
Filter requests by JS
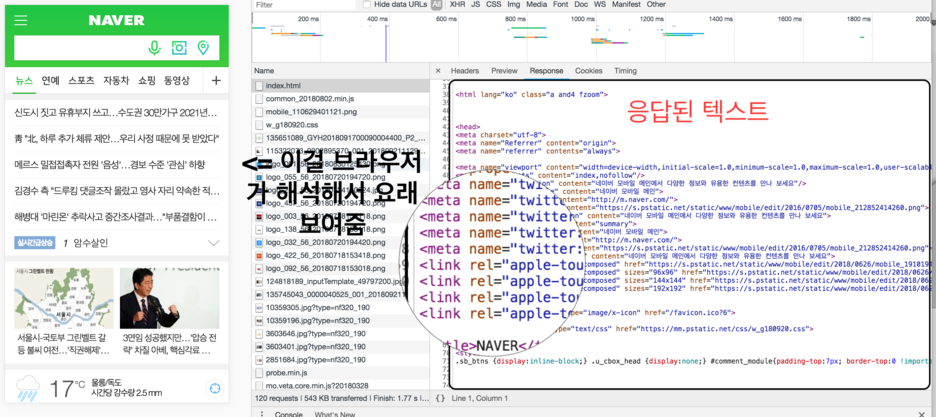(476, 4)
